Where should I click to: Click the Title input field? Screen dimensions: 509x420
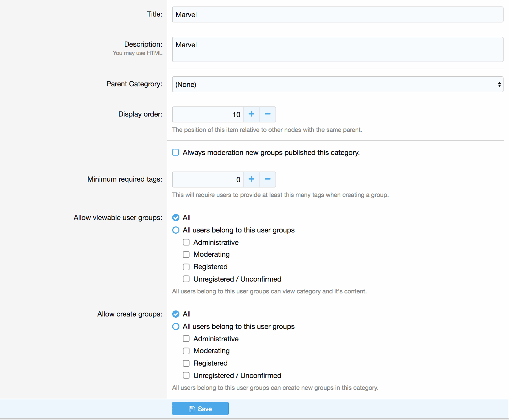click(337, 14)
